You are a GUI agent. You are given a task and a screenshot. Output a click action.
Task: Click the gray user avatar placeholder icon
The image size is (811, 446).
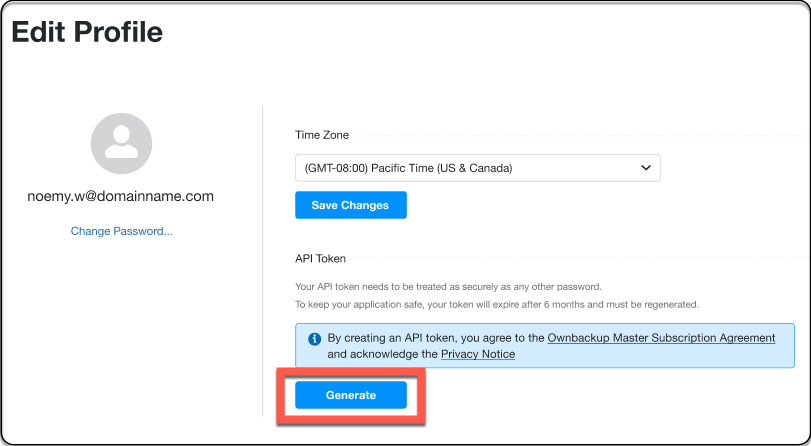coord(122,143)
